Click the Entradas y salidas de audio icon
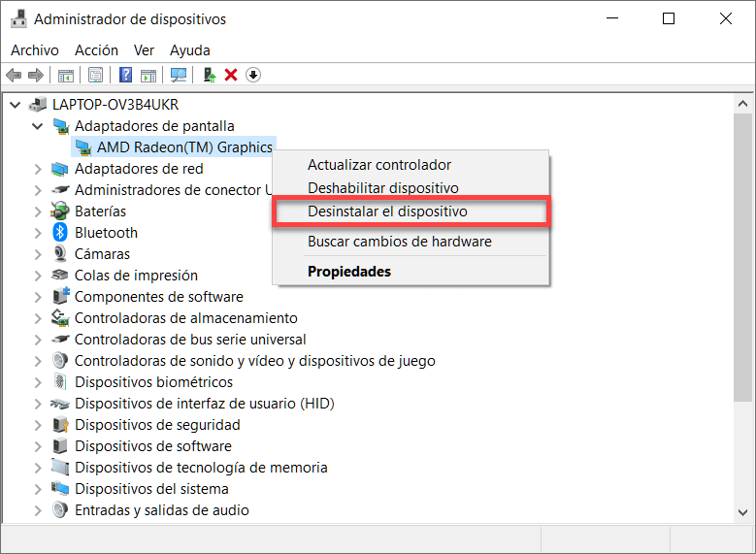 [60, 509]
